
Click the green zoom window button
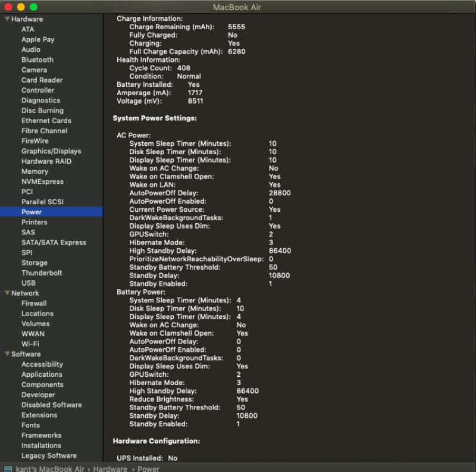pyautogui.click(x=33, y=7)
